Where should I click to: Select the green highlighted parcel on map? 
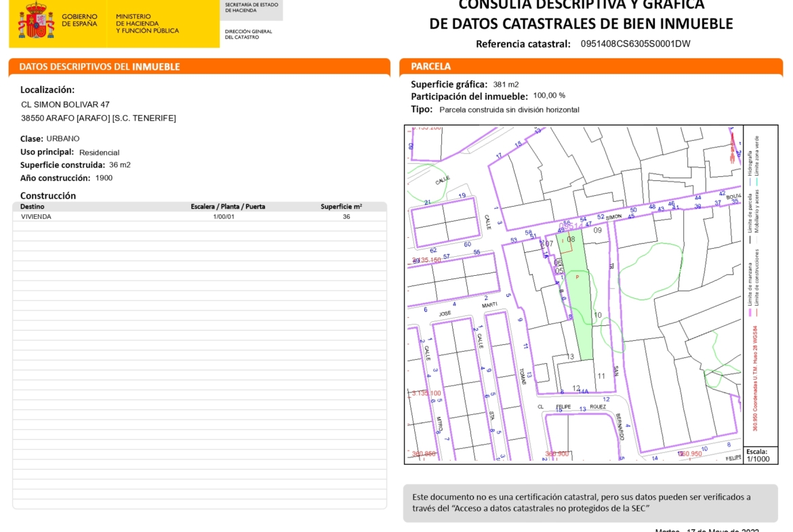coord(579,291)
